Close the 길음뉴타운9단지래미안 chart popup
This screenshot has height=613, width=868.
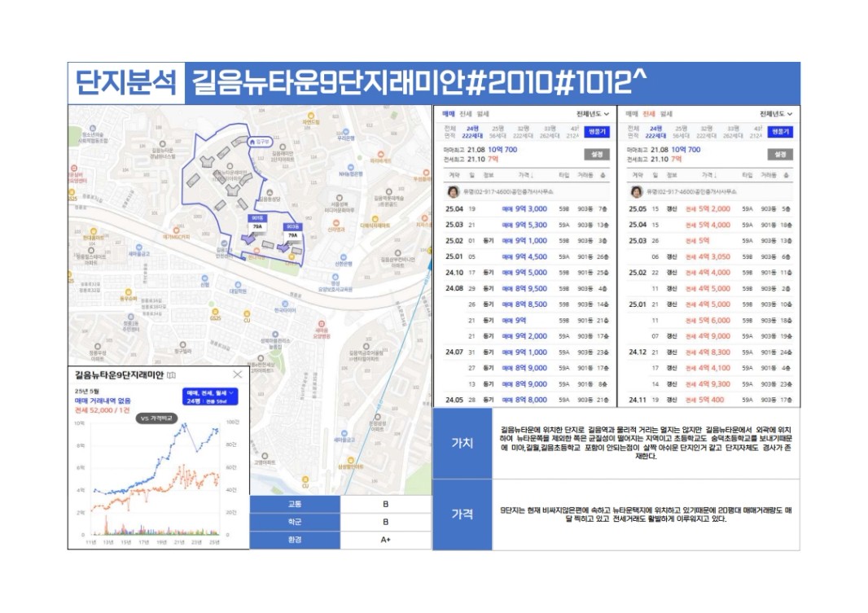click(x=238, y=374)
